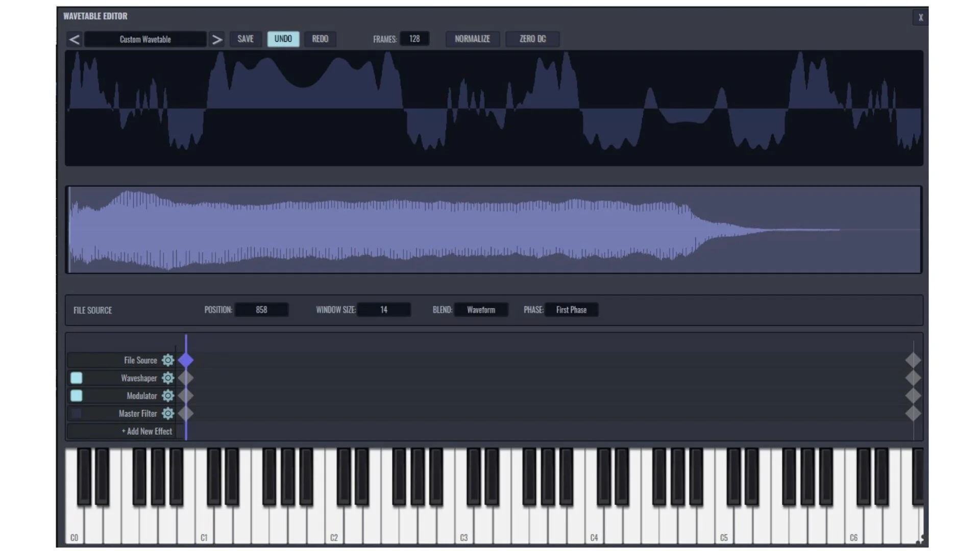Enable the Master Filter checkbox

(76, 414)
